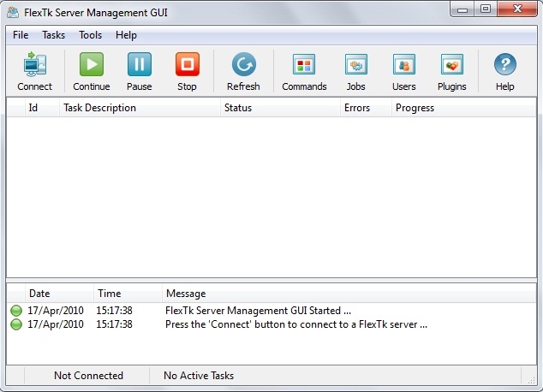Open the Tools menu
The height and width of the screenshot is (392, 543).
click(x=90, y=35)
